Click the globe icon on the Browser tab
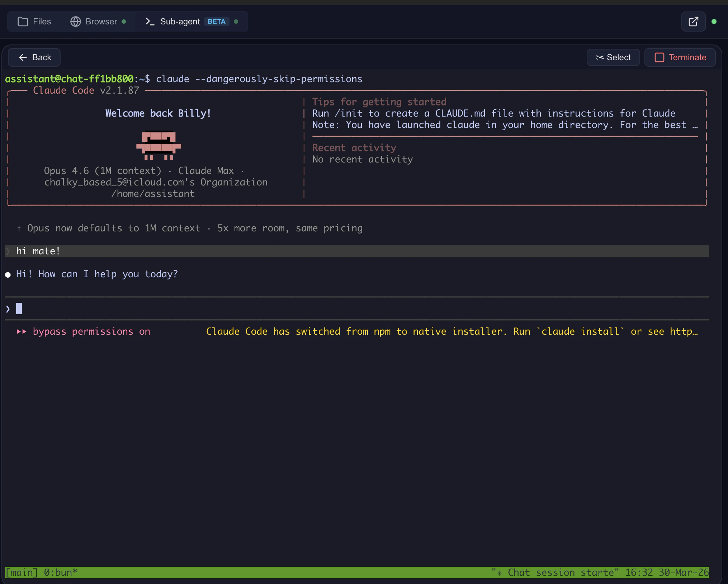 (75, 22)
